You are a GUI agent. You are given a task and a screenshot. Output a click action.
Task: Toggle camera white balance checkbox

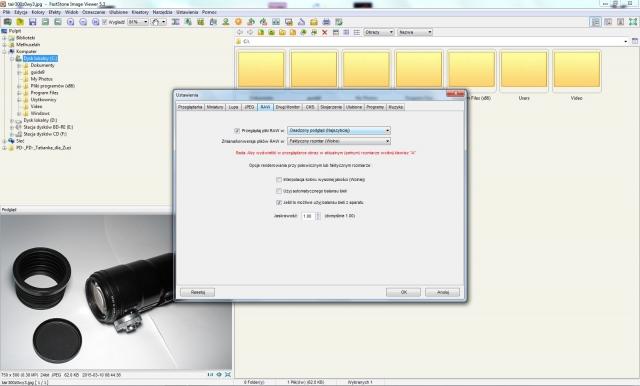279,202
